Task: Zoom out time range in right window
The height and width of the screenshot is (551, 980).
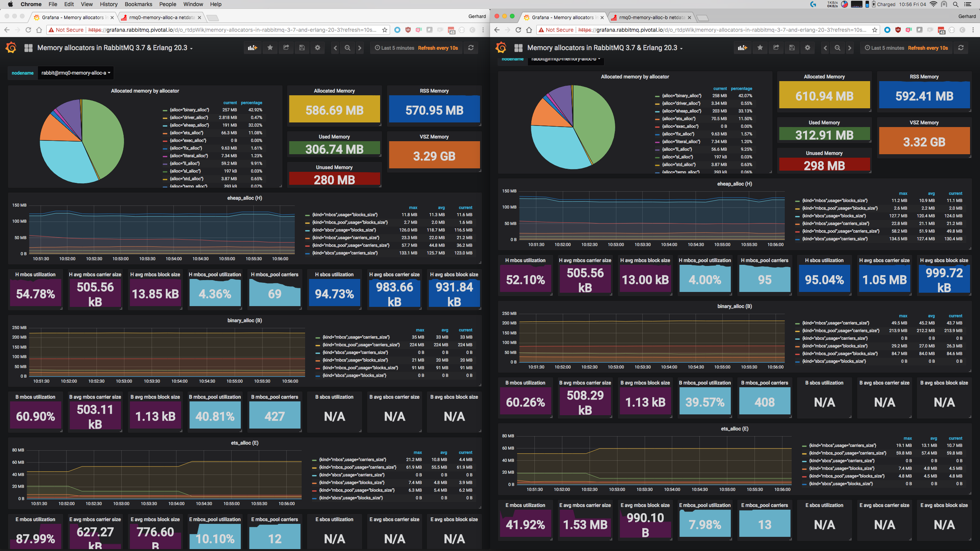Action: tap(838, 48)
